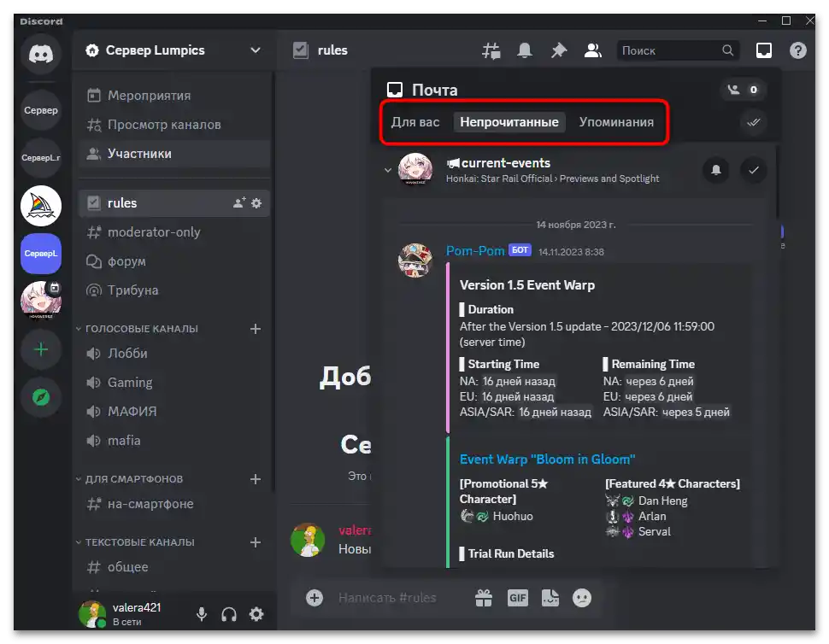The height and width of the screenshot is (644, 829).
Task: Select the anime avatar server icon
Action: click(41, 300)
